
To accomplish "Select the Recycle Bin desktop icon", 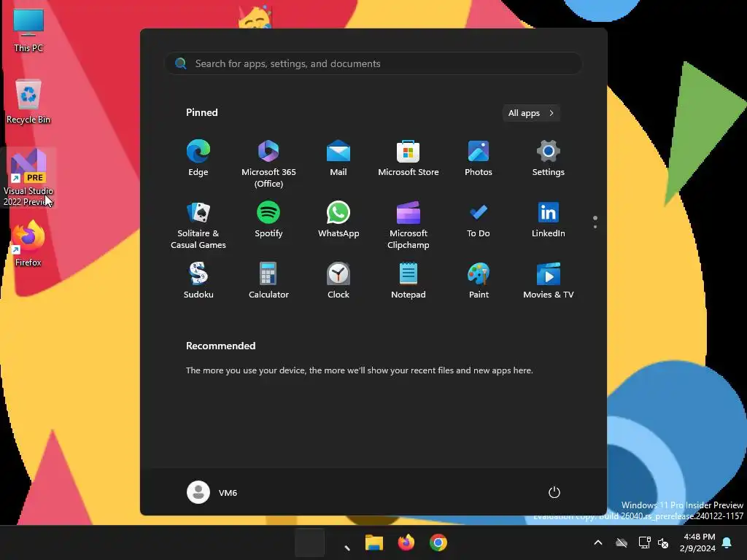I will [x=28, y=101].
